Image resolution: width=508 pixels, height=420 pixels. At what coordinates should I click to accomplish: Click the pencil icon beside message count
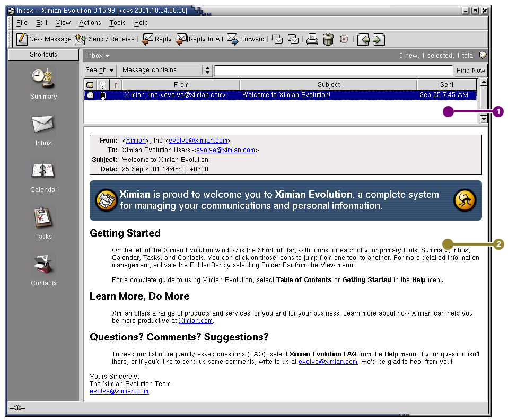(x=483, y=56)
